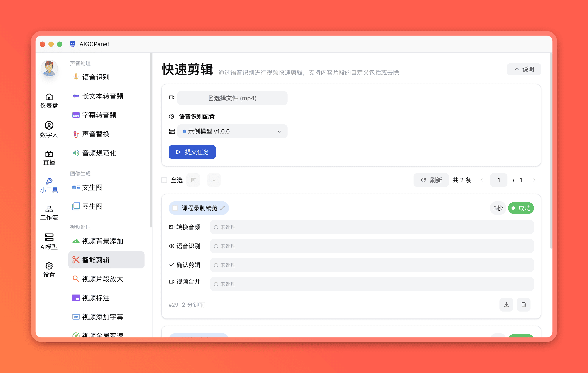Screen dimensions: 588x373
Task: Click the 提交任务 submit button
Action: pyautogui.click(x=192, y=152)
